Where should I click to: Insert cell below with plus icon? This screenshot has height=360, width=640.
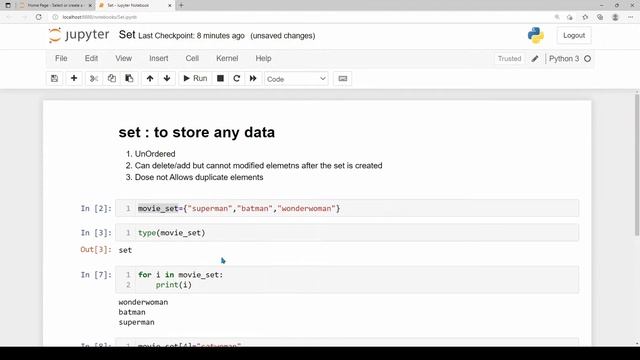(74, 78)
